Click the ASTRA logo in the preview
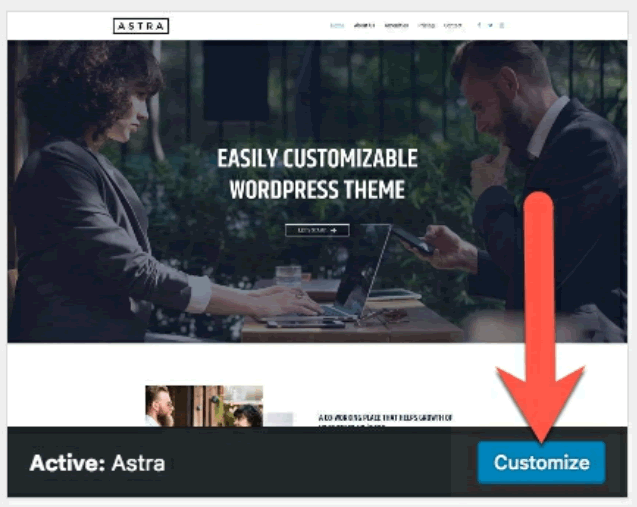The width and height of the screenshot is (637, 507). [x=141, y=26]
